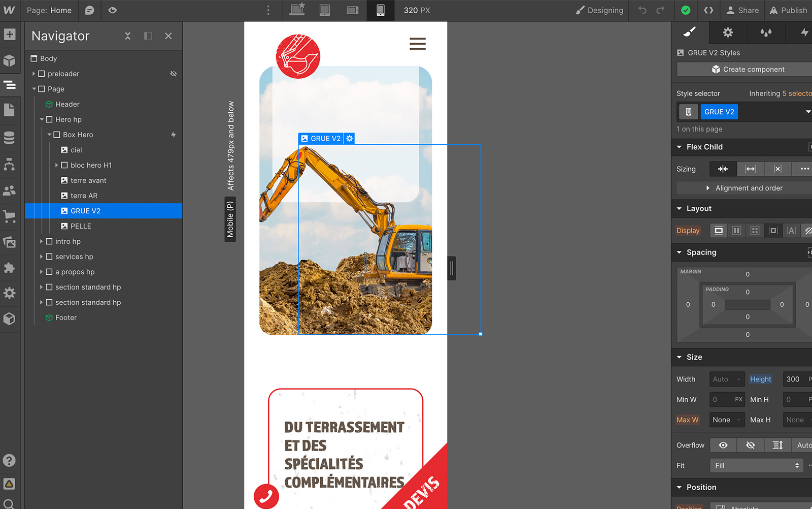Open the Audit panel icon
This screenshot has width=812, height=509.
pyautogui.click(x=10, y=484)
